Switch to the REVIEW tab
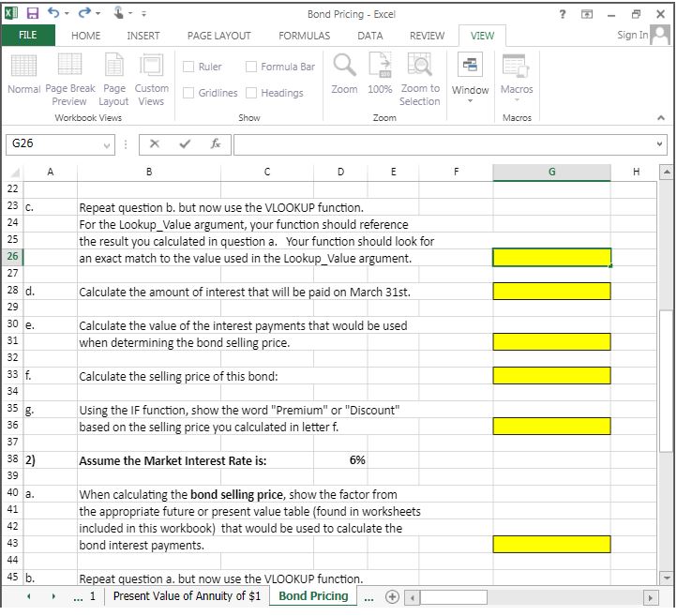This screenshot has height=616, width=677. pyautogui.click(x=427, y=36)
